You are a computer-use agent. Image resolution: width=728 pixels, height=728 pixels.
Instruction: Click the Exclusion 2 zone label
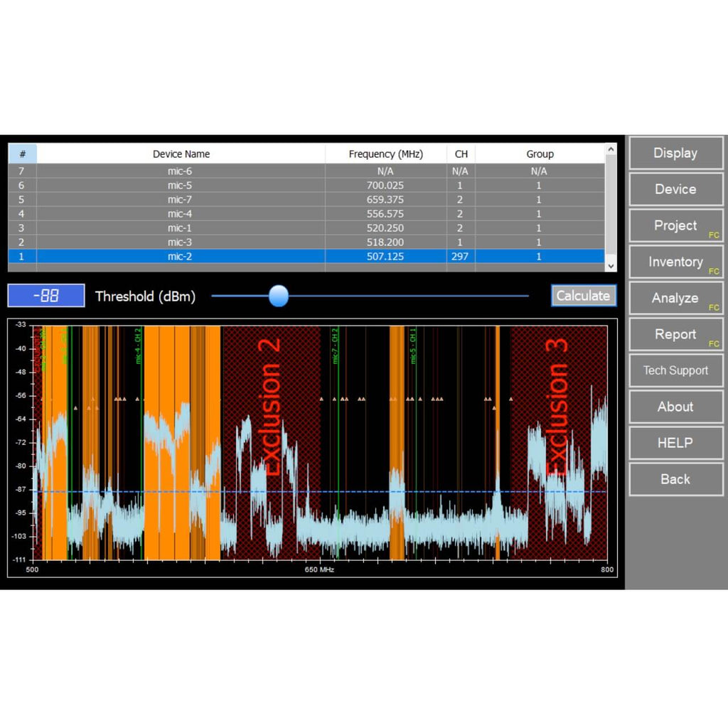269,407
